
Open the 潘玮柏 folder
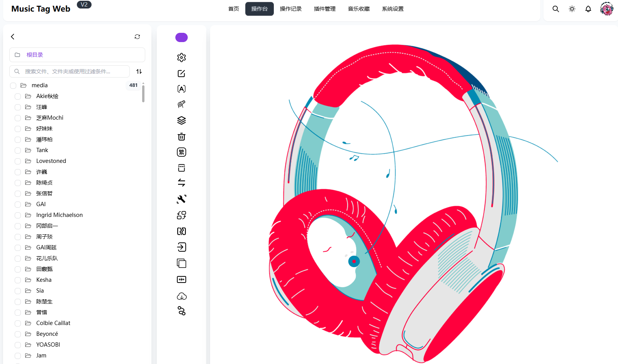pyautogui.click(x=44, y=139)
